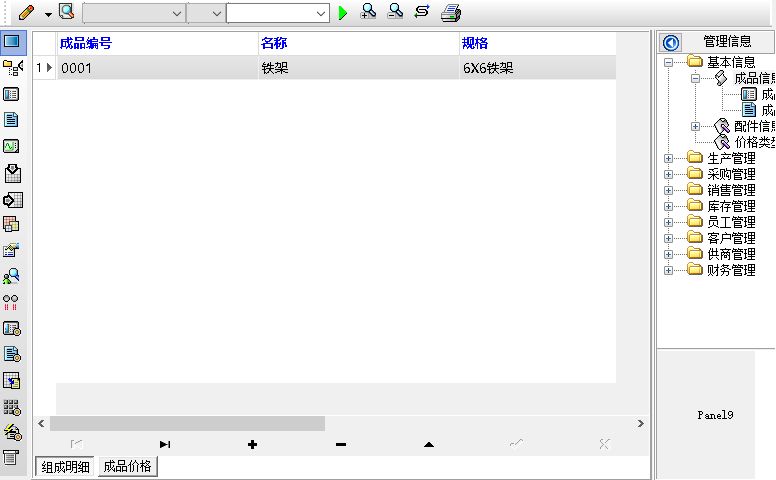
Task: Switch to the 组成明细 tab
Action: point(65,466)
